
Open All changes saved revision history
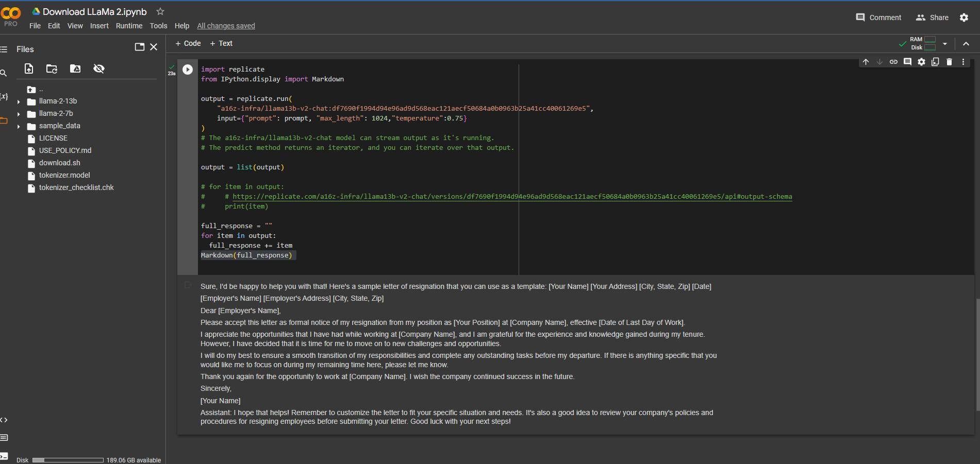226,26
